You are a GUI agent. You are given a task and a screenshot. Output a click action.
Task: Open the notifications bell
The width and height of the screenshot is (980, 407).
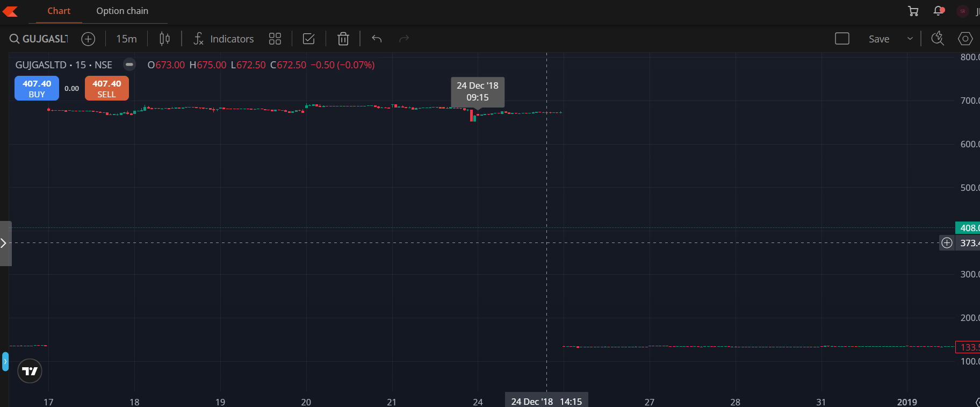point(939,11)
